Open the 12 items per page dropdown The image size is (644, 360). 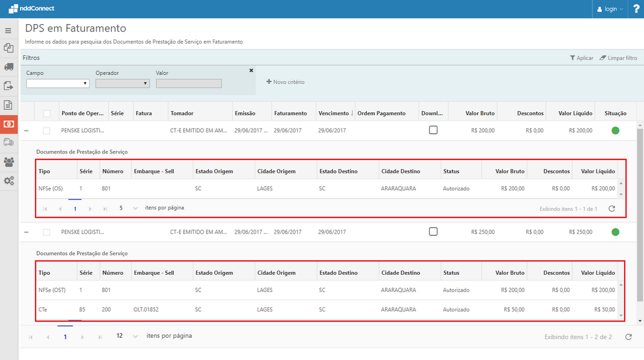pos(127,336)
